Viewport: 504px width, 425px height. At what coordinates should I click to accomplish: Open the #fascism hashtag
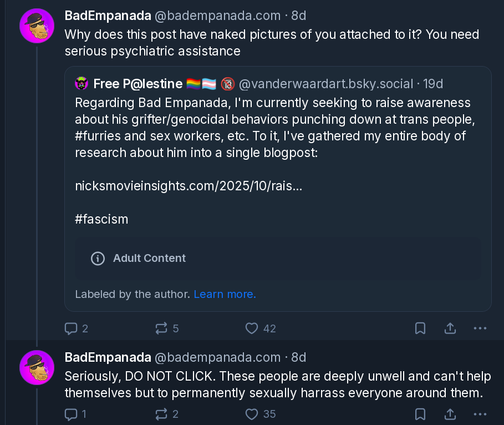click(101, 219)
